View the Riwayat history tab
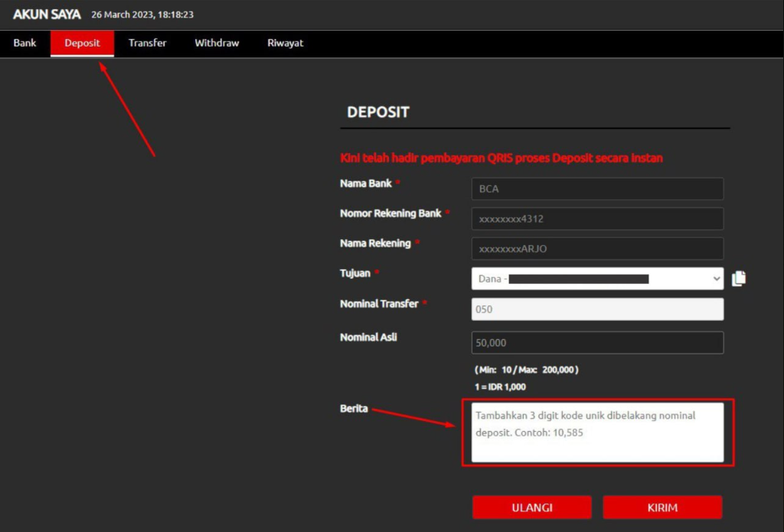The width and height of the screenshot is (784, 532). coord(285,43)
